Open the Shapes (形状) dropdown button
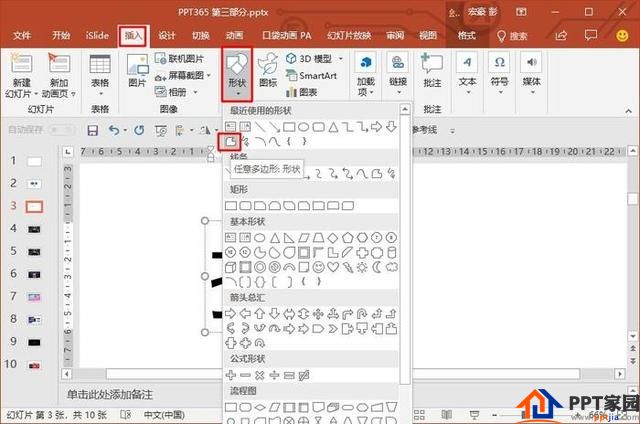This screenshot has width=640, height=424. click(237, 75)
